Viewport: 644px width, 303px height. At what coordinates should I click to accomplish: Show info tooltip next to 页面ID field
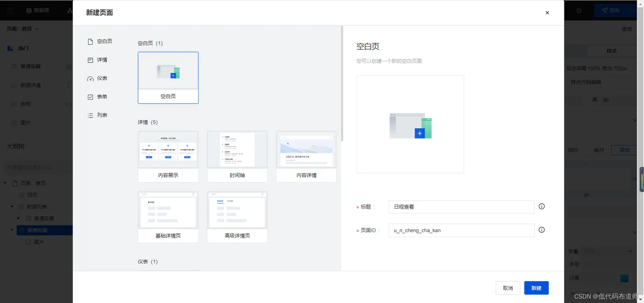[x=541, y=230]
